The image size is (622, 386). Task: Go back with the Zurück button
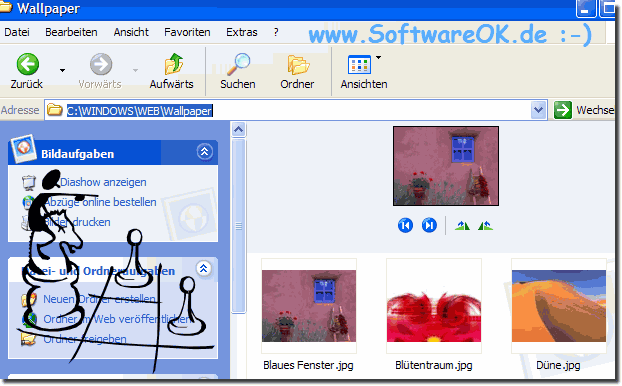coord(27,71)
